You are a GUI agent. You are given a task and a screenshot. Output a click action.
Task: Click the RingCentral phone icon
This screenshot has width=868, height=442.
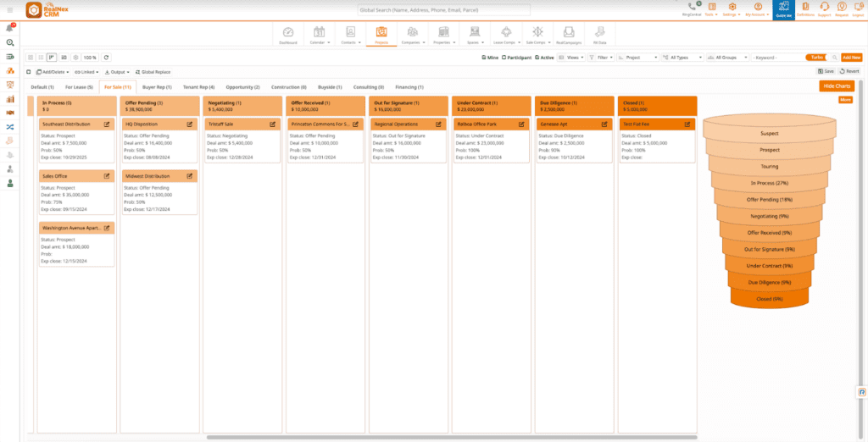(692, 8)
